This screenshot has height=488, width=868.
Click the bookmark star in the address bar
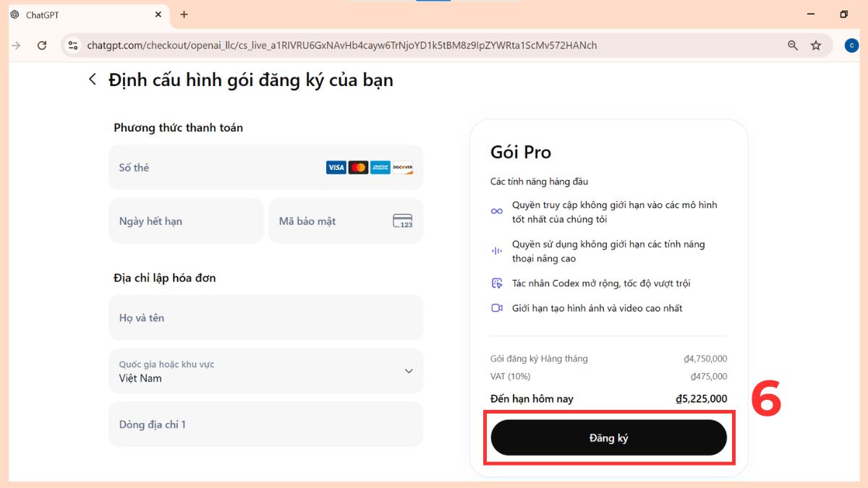pos(816,45)
